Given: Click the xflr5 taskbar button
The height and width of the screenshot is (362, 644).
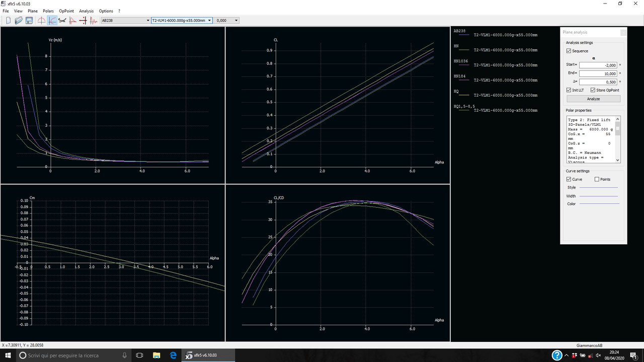Looking at the screenshot, I should (x=208, y=355).
